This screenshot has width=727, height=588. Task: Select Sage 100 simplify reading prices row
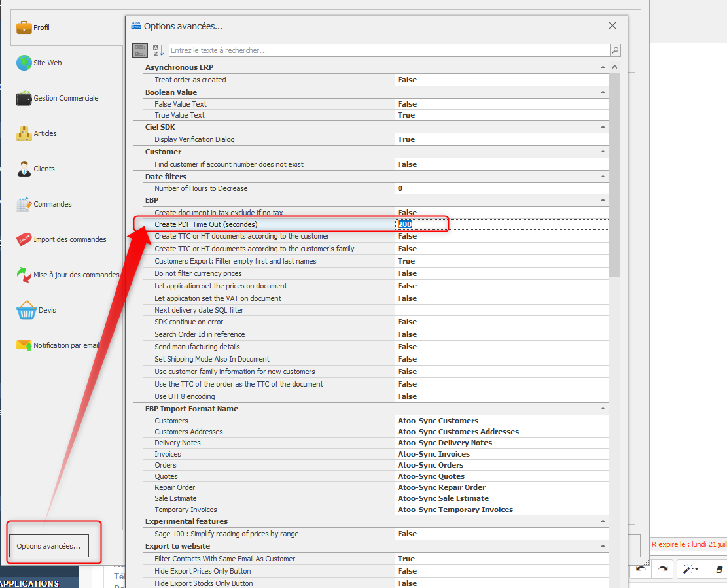pyautogui.click(x=376, y=534)
